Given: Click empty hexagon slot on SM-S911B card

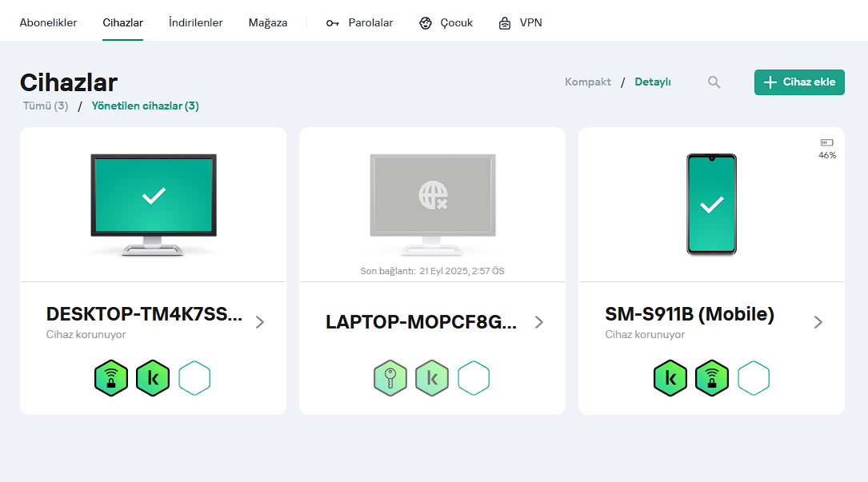Looking at the screenshot, I should point(754,378).
